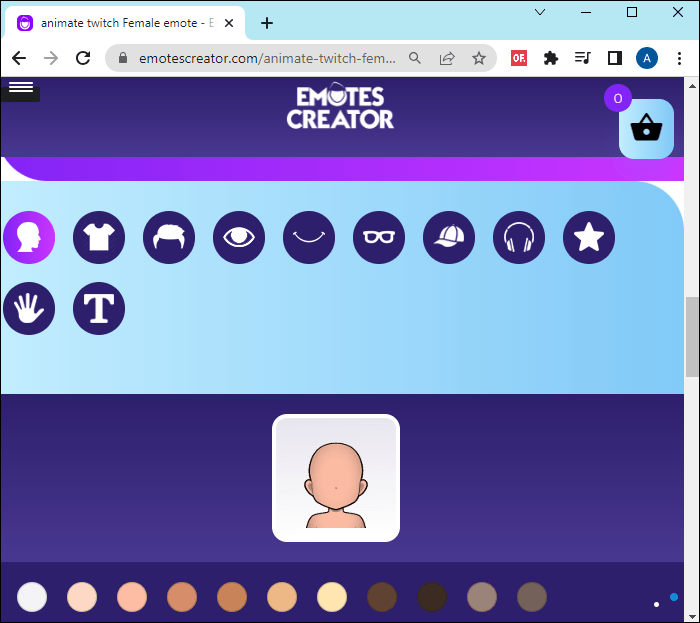Toggle the browser side panel
Screen dimensions: 700x623
(615, 58)
